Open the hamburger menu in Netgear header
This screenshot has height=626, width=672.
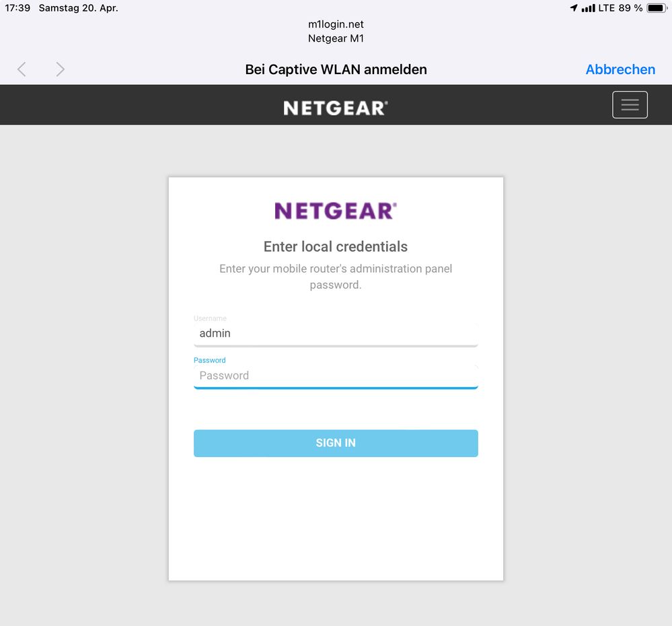(x=630, y=104)
